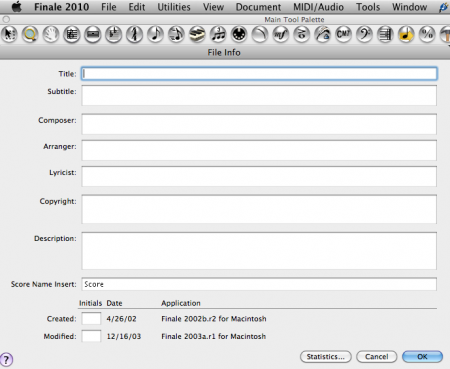Select the Staff tool
This screenshot has height=369, width=450.
[x=72, y=34]
